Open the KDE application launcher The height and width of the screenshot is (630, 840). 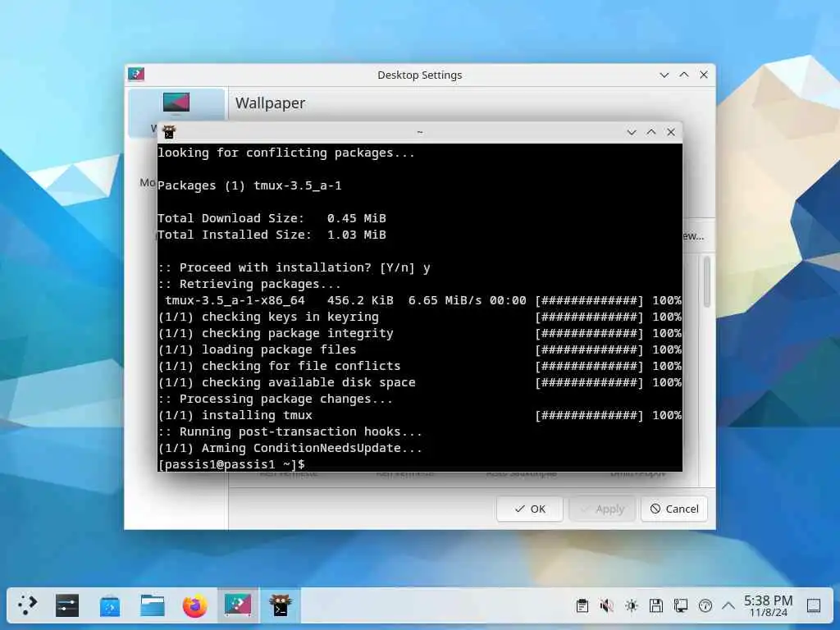coord(27,605)
